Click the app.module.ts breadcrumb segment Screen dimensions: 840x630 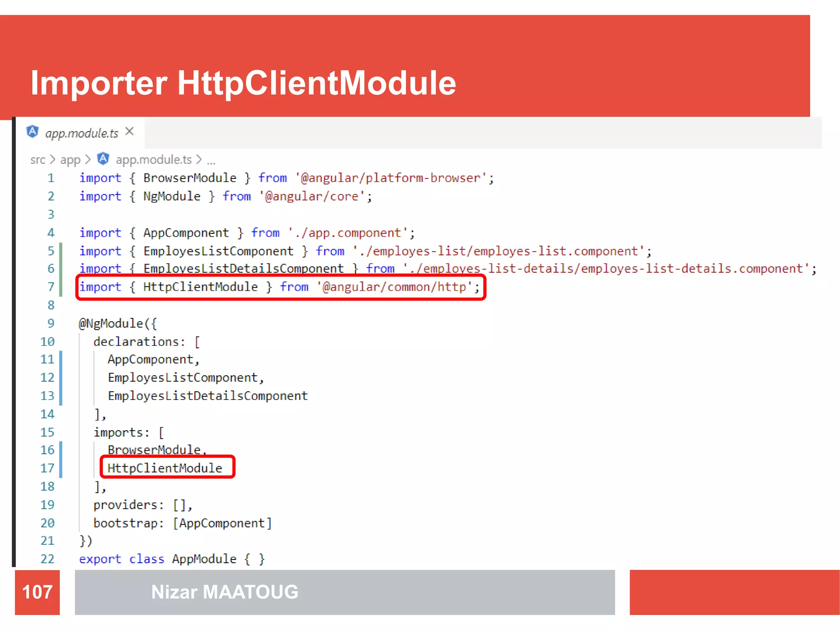153,160
